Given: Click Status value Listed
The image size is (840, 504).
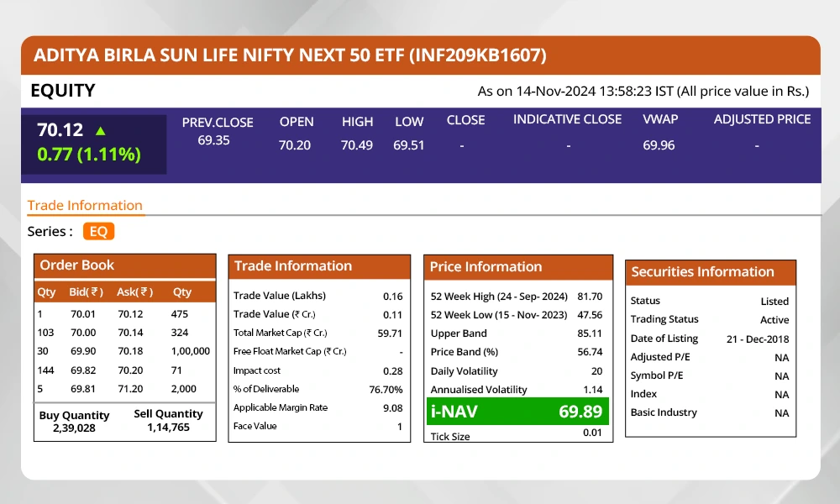Looking at the screenshot, I should [x=774, y=302].
